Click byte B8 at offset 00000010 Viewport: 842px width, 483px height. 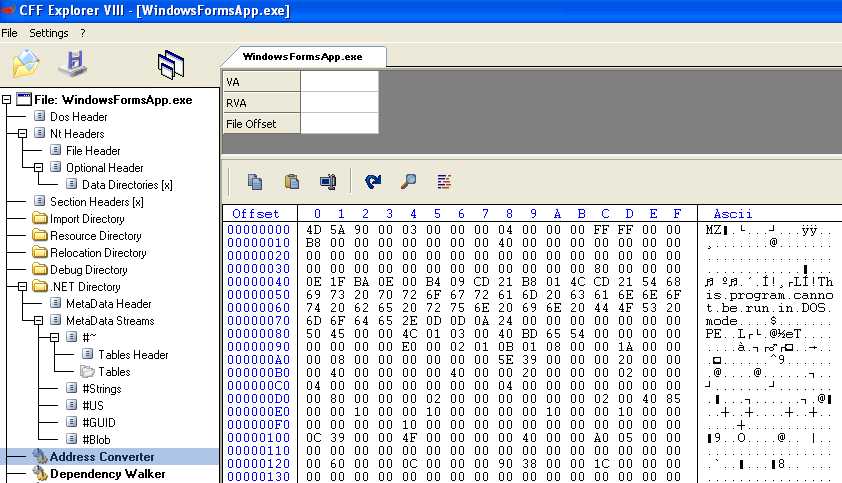coord(314,243)
